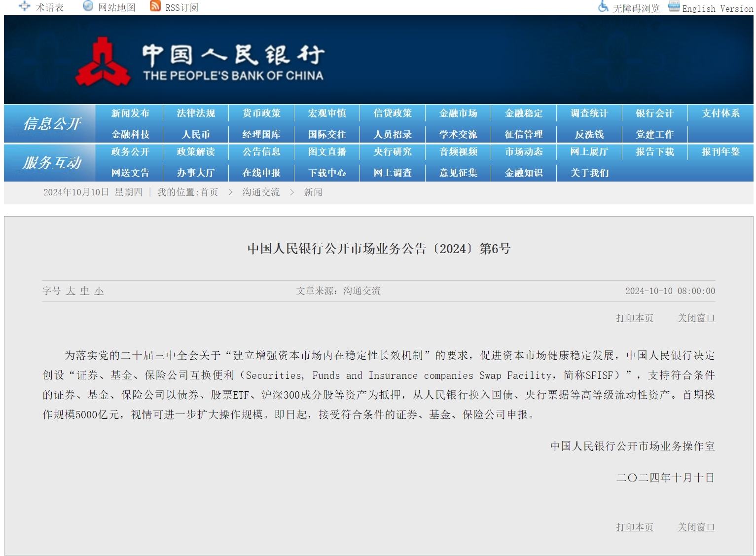Click the orange RSS feed icon
The height and width of the screenshot is (556, 756).
[x=155, y=6]
